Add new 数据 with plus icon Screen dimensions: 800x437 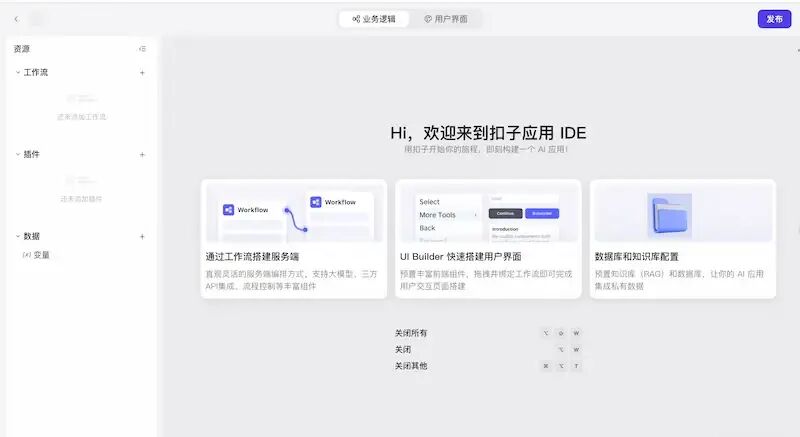(142, 237)
